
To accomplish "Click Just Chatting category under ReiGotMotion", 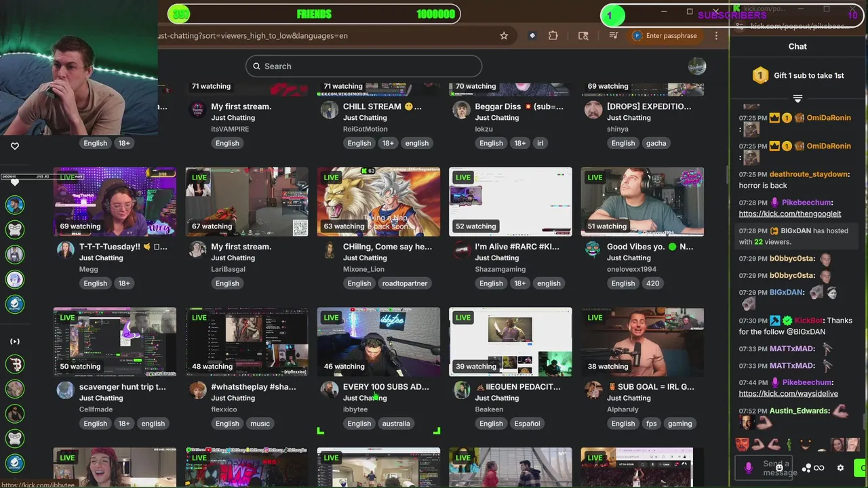I will (365, 118).
